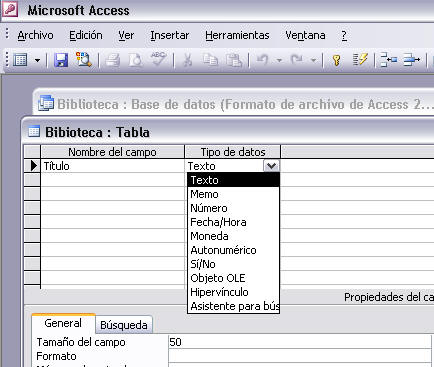Set primary key with the key icon

tap(336, 60)
